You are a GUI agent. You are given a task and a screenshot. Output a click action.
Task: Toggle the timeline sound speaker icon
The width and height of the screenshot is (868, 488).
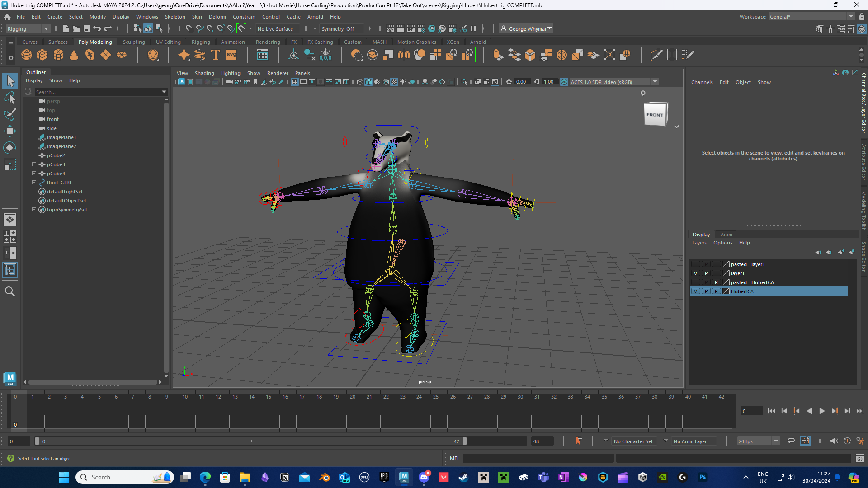point(834,441)
